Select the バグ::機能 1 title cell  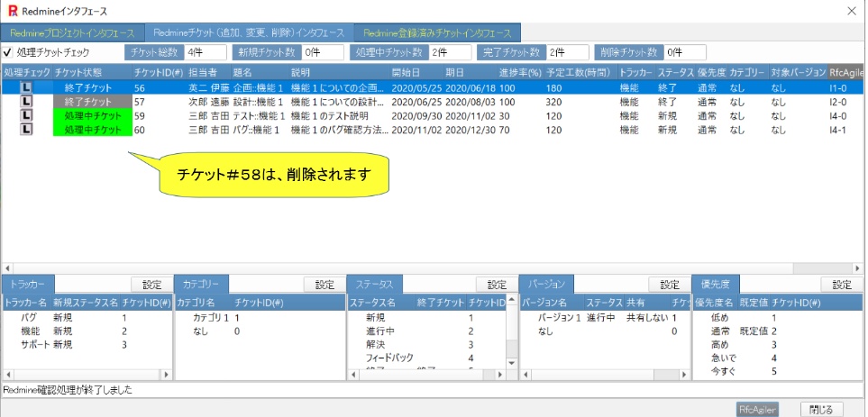tap(256, 130)
